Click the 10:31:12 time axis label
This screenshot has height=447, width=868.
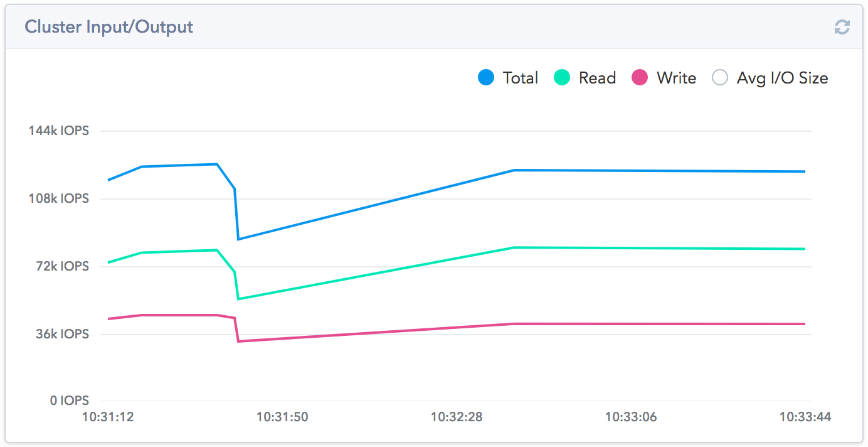click(108, 417)
